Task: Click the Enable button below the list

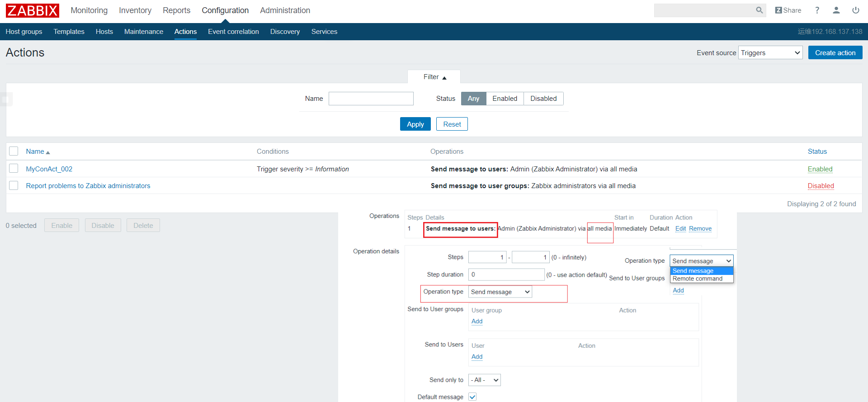Action: point(61,225)
